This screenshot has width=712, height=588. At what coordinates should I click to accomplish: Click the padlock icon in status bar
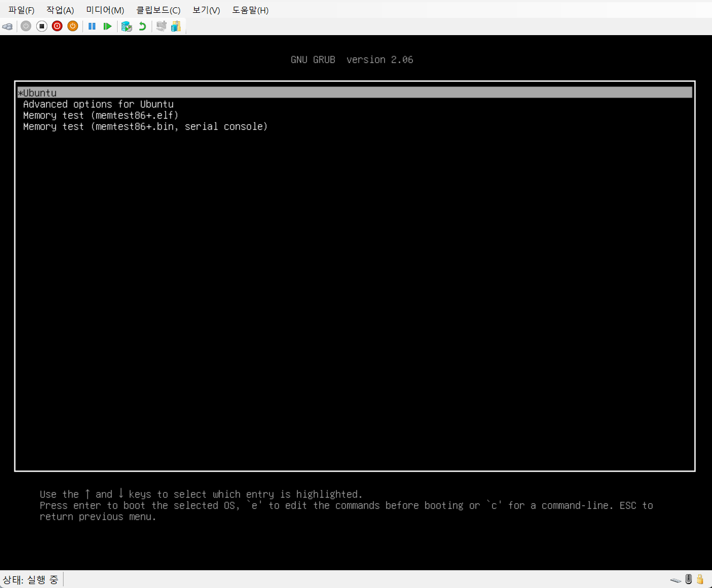tap(700, 580)
